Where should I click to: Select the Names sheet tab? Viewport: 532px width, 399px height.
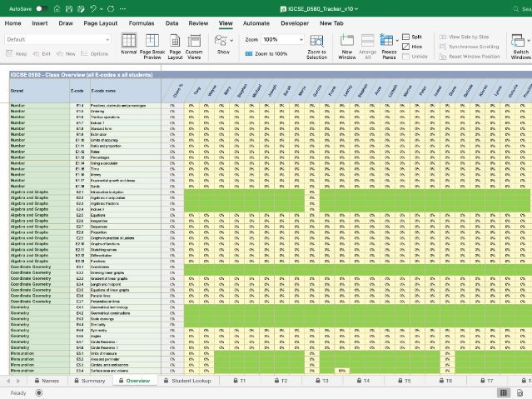click(x=47, y=381)
